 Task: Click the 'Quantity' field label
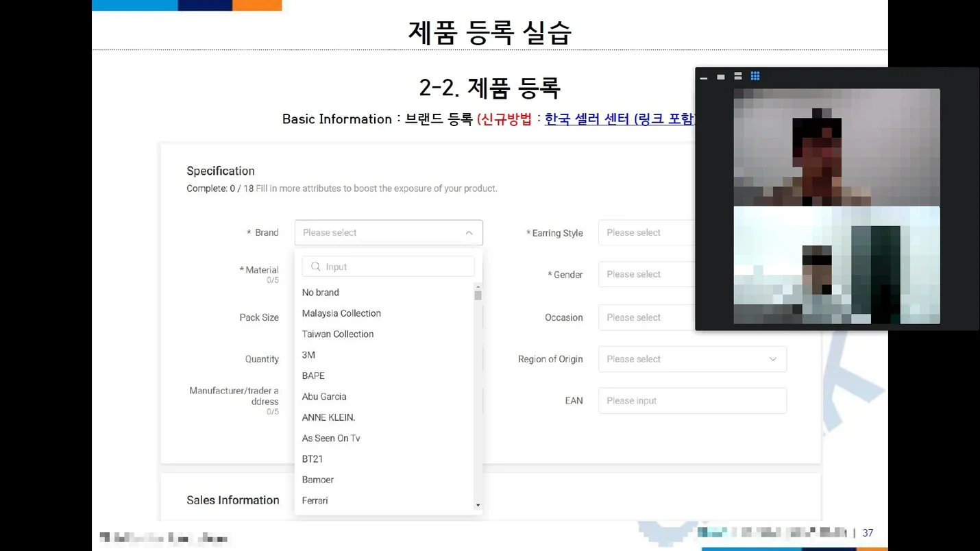(x=262, y=359)
